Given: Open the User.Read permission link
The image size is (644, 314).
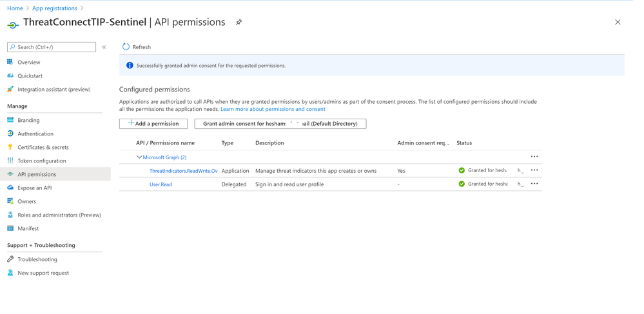Looking at the screenshot, I should pyautogui.click(x=161, y=184).
